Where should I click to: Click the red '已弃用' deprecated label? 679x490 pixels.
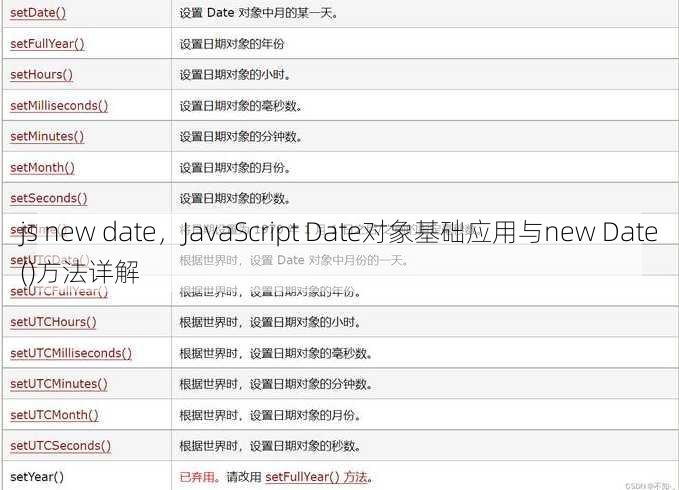click(x=197, y=477)
